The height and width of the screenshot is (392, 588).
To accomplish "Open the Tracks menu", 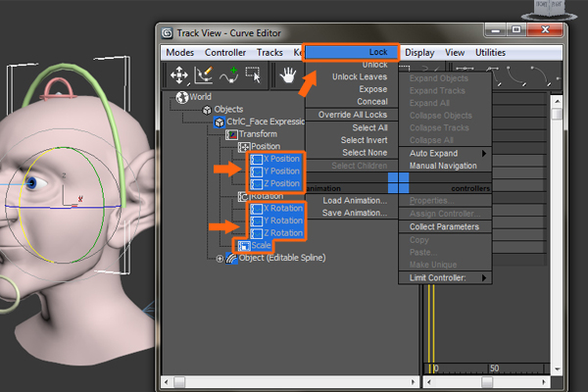I will pyautogui.click(x=269, y=53).
